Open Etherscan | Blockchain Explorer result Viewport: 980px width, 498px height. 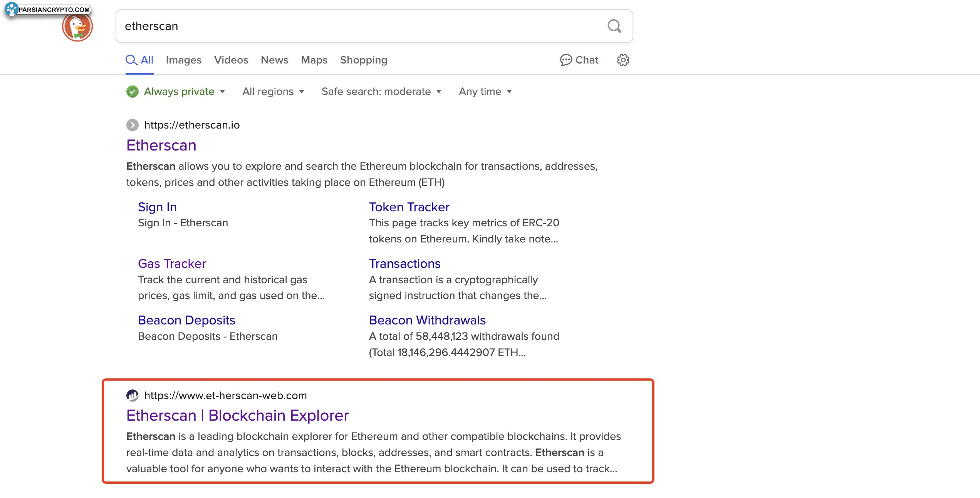(238, 416)
